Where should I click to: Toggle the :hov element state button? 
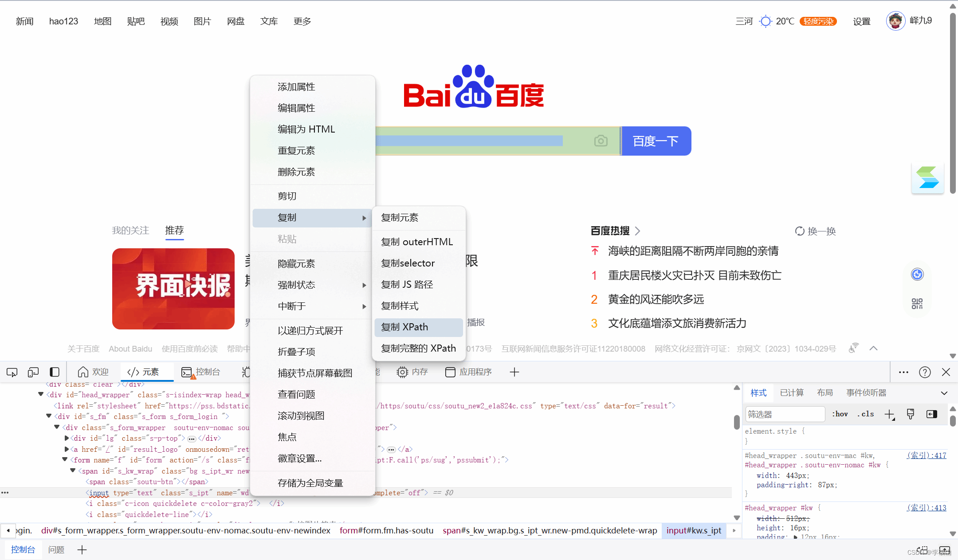pyautogui.click(x=840, y=414)
